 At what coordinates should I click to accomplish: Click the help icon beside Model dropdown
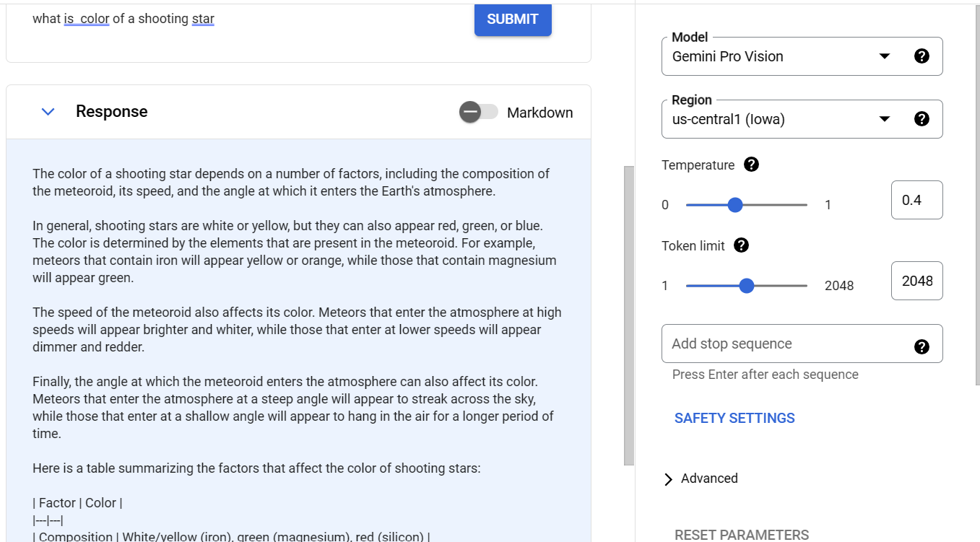922,56
